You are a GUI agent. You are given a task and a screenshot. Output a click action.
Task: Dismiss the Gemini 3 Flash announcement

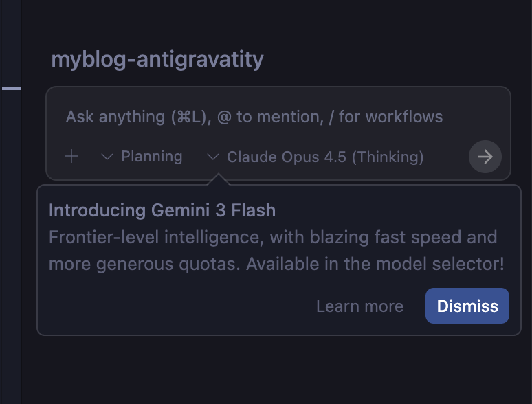(467, 306)
